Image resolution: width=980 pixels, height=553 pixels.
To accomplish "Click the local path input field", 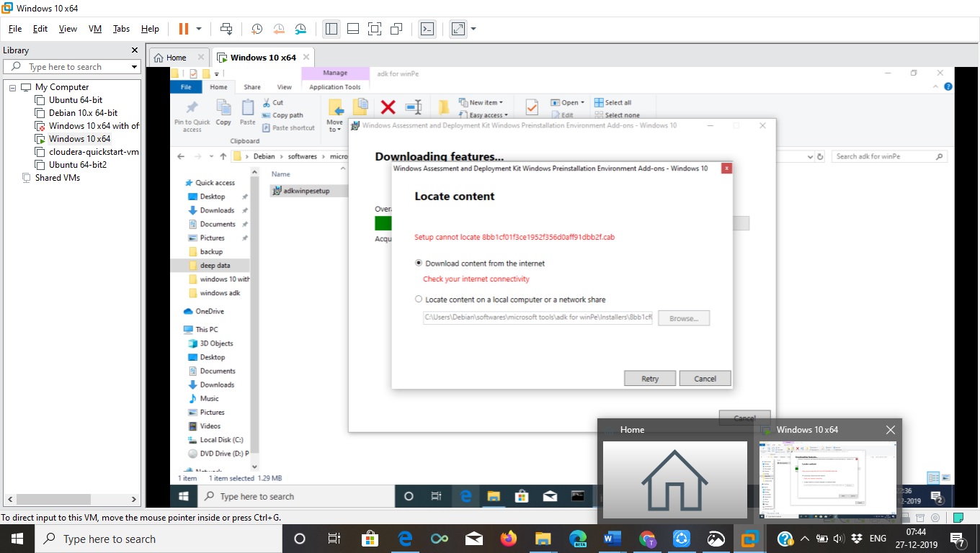I will (x=538, y=318).
